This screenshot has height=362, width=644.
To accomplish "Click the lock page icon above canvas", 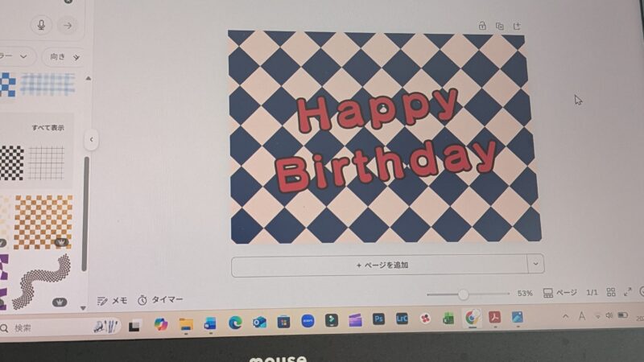I will click(482, 26).
